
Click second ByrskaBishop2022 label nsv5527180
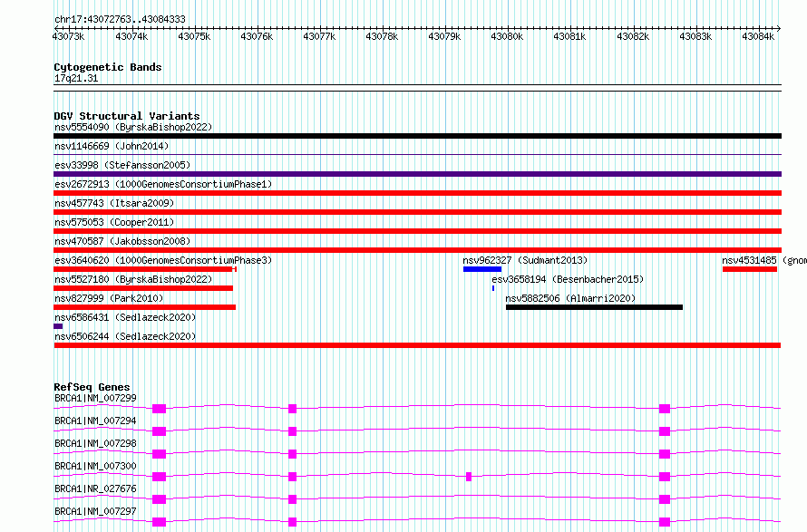[x=133, y=279]
